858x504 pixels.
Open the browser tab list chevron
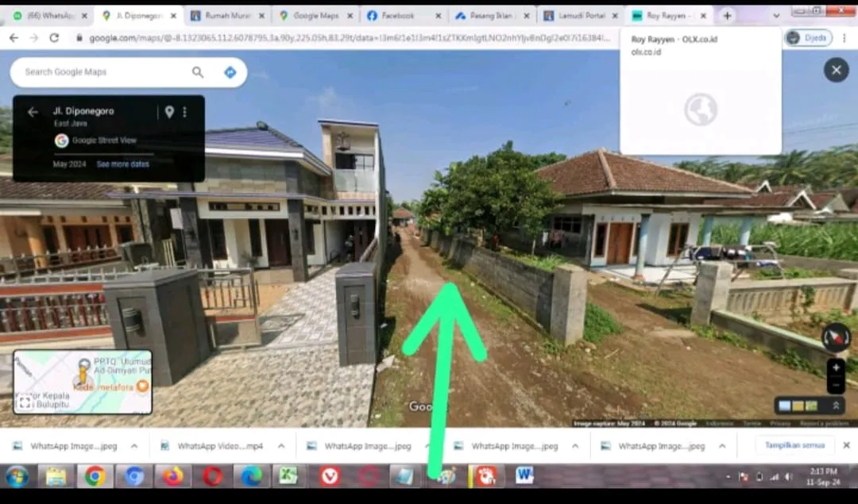[776, 14]
